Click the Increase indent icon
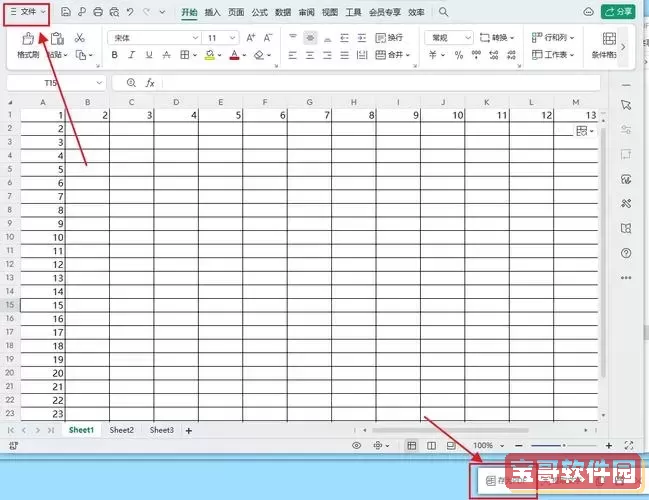 coord(362,38)
